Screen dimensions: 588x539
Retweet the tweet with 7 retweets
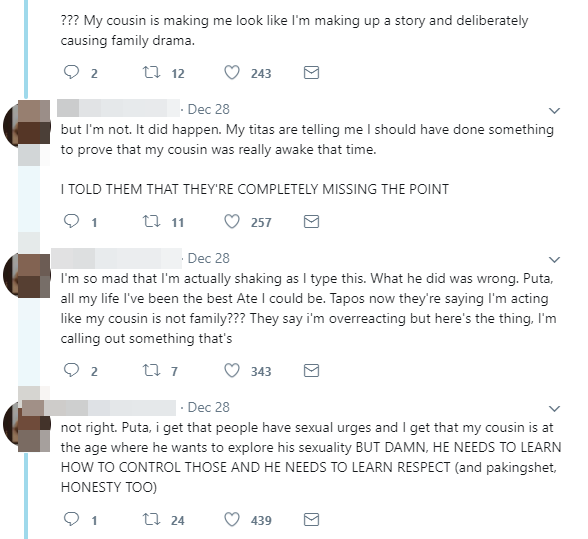point(152,370)
